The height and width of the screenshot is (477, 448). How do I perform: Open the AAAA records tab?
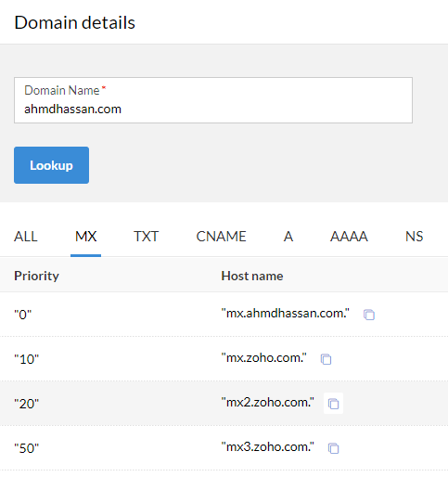click(x=349, y=237)
